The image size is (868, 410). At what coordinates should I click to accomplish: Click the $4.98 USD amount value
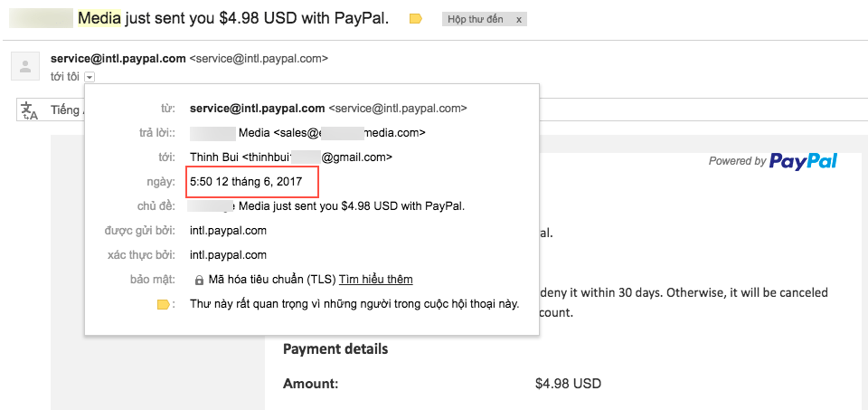(569, 384)
